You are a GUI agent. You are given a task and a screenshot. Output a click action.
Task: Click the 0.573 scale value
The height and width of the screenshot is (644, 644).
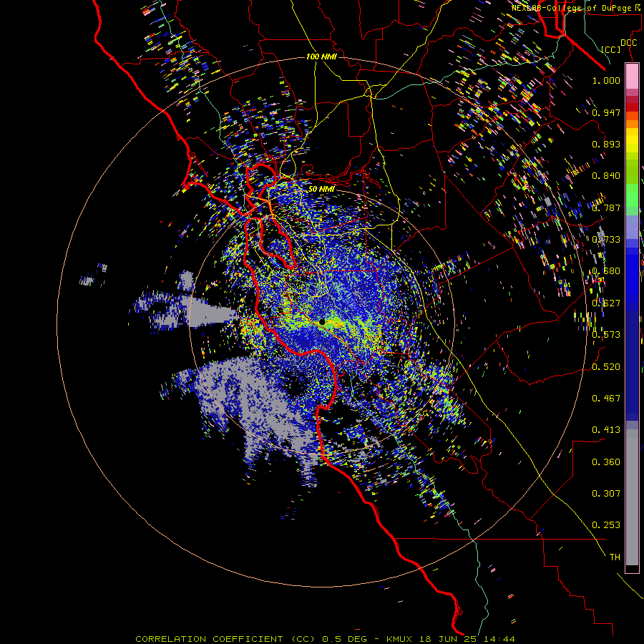coord(606,335)
